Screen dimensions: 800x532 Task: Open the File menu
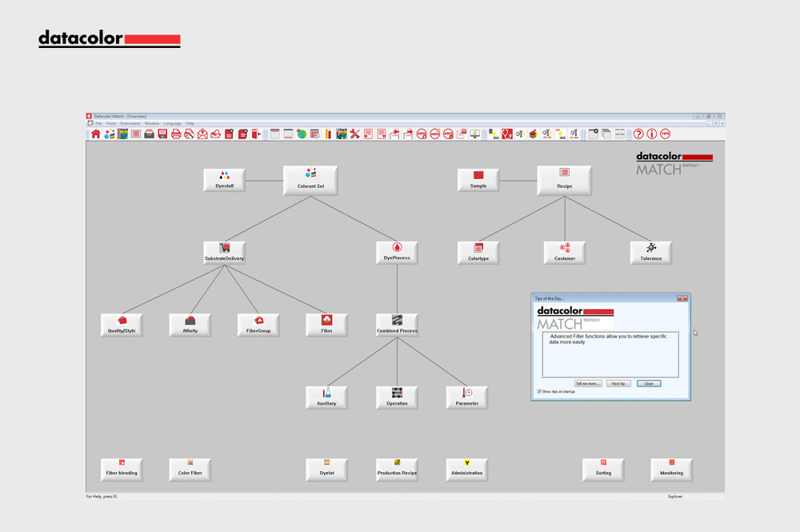click(x=99, y=123)
